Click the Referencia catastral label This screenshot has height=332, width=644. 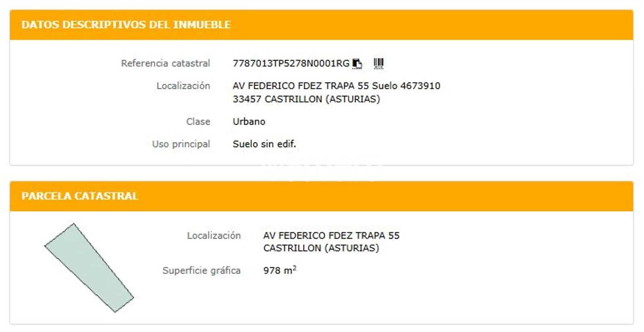tap(165, 63)
